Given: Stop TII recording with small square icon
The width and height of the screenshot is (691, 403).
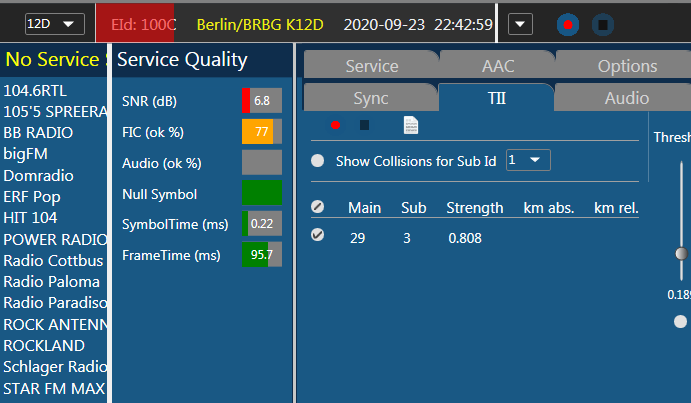Looking at the screenshot, I should point(365,125).
